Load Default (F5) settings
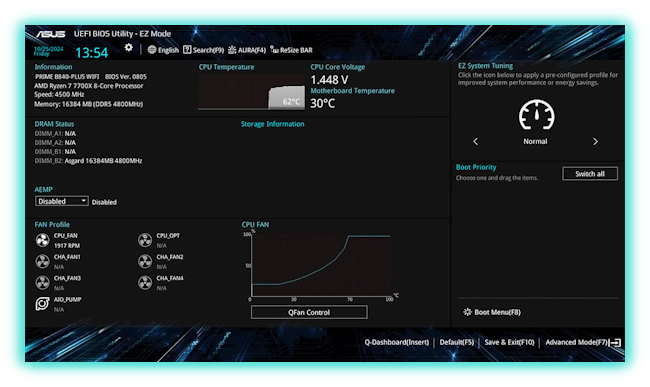Viewport: 650px width, 387px height. click(x=456, y=342)
